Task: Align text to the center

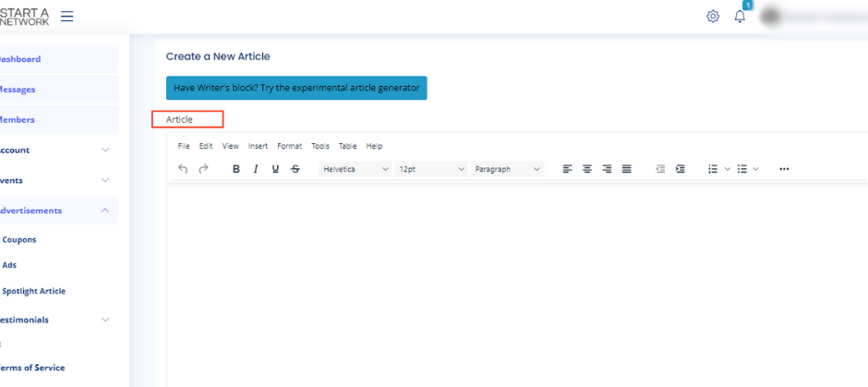Action: 586,169
